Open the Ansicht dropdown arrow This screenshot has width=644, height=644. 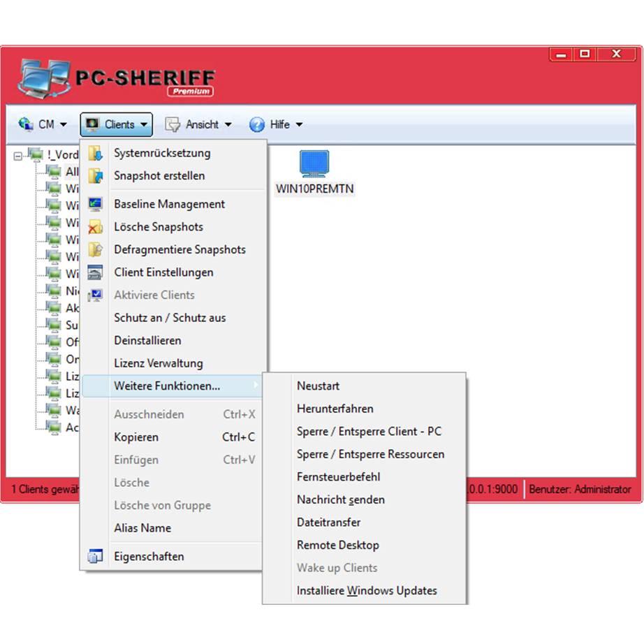[x=228, y=124]
